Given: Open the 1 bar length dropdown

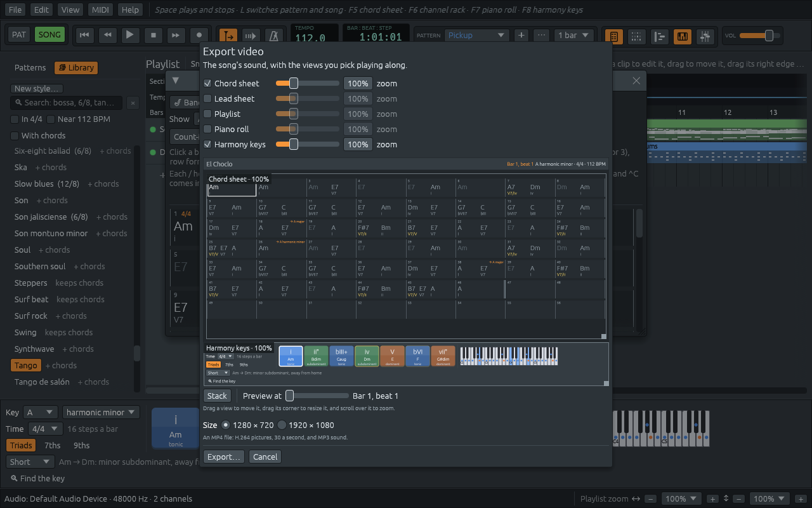Looking at the screenshot, I should pyautogui.click(x=574, y=36).
